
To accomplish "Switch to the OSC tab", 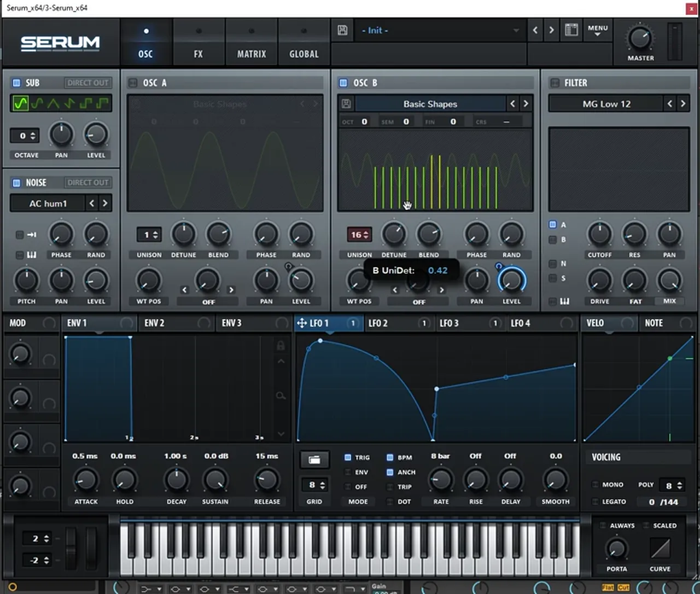I will [x=145, y=43].
